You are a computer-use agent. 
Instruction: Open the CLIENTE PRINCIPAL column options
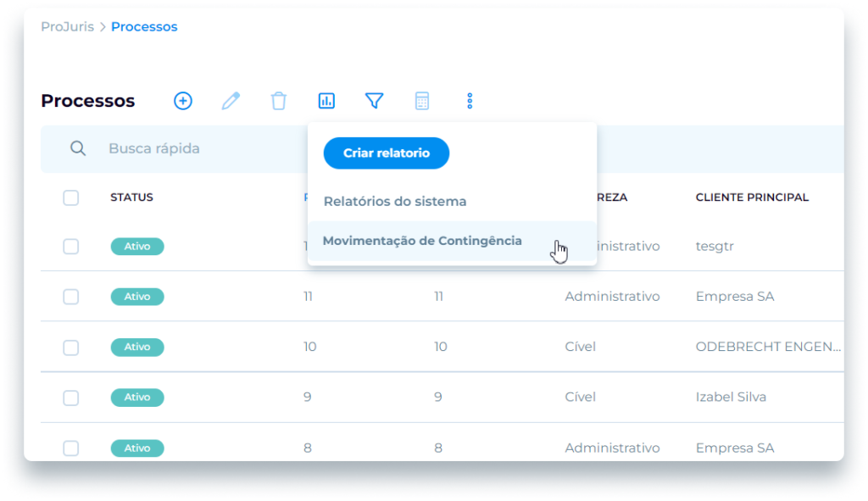point(753,197)
